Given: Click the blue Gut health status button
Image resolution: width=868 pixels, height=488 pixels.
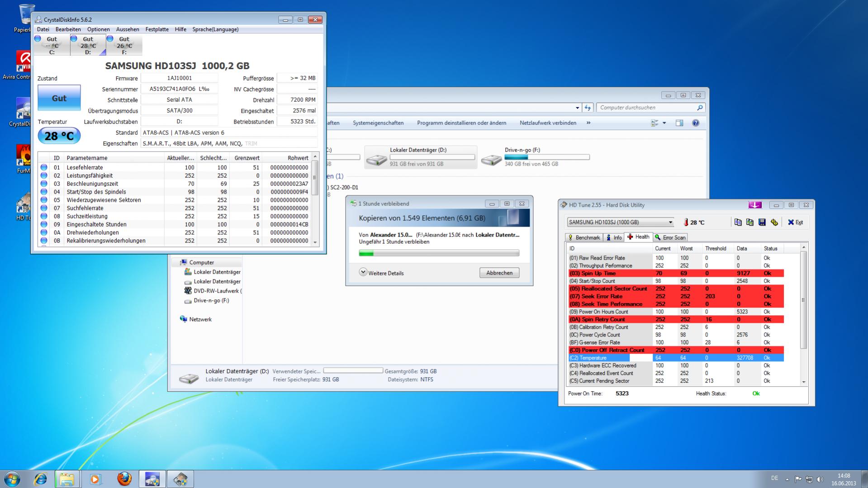Looking at the screenshot, I should click(59, 98).
